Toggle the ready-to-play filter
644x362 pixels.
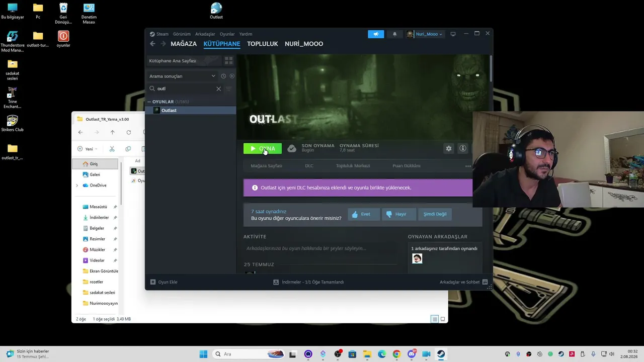[232, 76]
